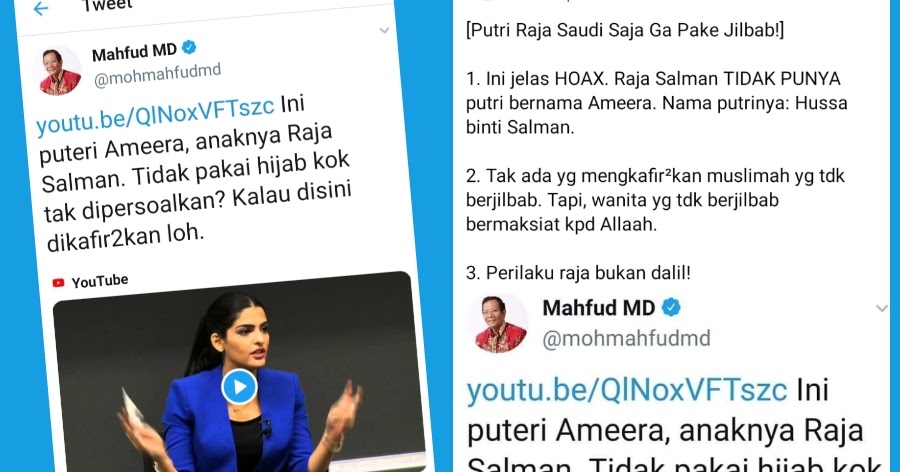
Task: Expand chevron menu beside right Mahfud MD
Action: 882,308
